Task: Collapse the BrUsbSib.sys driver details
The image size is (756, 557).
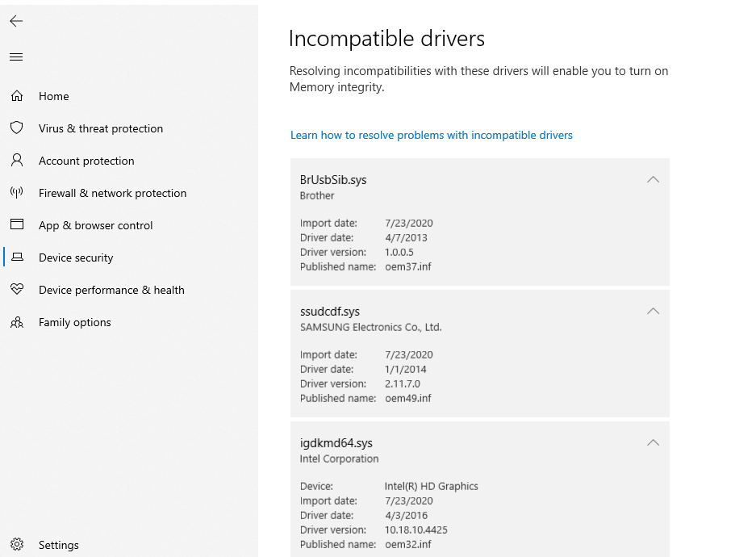Action: [x=653, y=179]
